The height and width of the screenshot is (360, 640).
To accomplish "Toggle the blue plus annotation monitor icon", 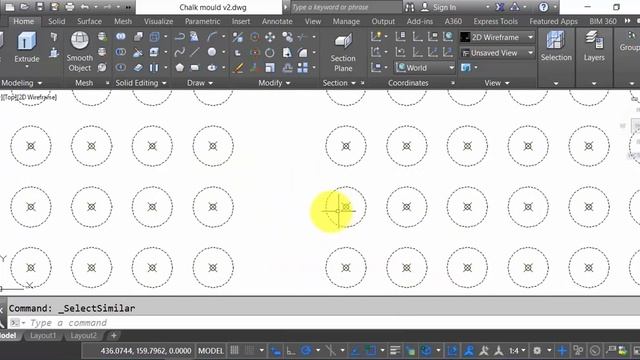I will tap(562, 350).
